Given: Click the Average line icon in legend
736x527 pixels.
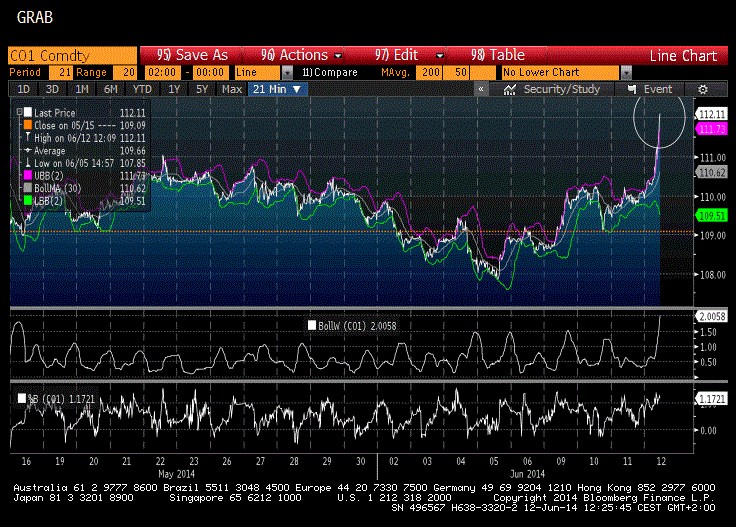Looking at the screenshot, I should pos(27,148).
